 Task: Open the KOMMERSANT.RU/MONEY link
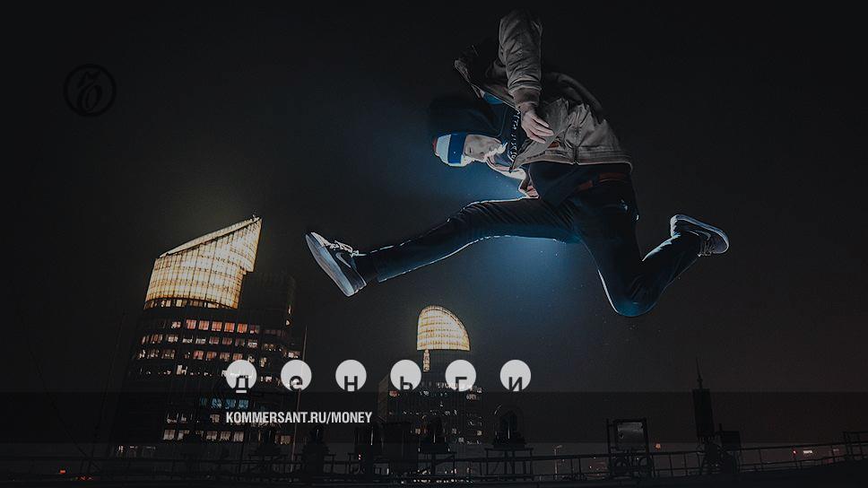click(299, 417)
